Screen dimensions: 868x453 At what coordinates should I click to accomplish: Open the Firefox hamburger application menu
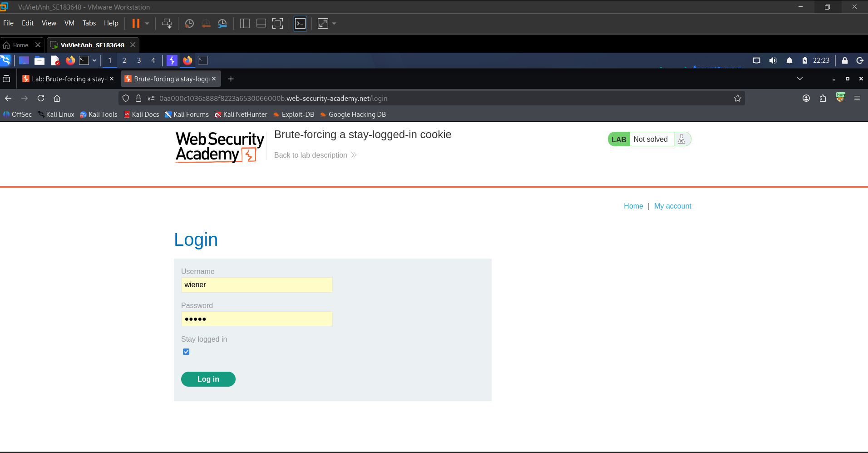(x=857, y=98)
